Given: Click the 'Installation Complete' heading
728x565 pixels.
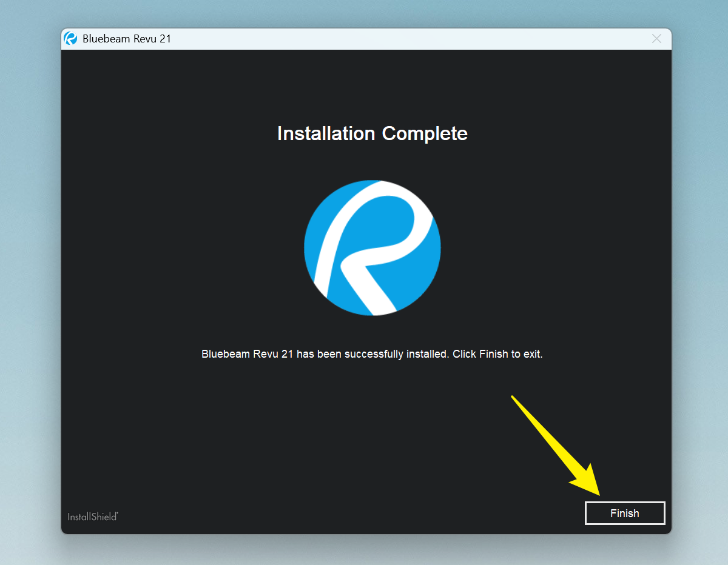Looking at the screenshot, I should [x=372, y=133].
